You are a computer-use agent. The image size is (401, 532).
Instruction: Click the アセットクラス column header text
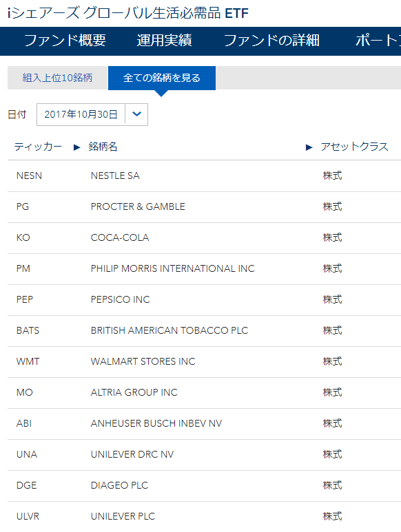[354, 147]
